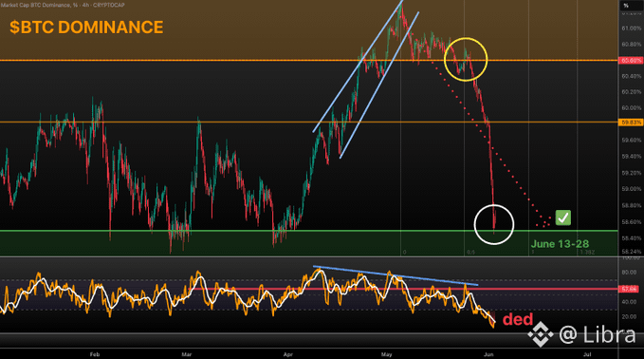This screenshot has height=359, width=644.
Task: Click the 20.00 oscillator axis value
Action: (x=629, y=316)
